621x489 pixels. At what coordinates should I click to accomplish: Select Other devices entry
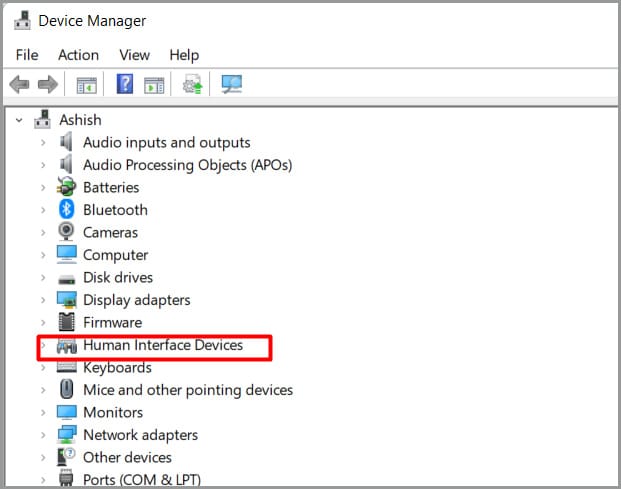127,458
